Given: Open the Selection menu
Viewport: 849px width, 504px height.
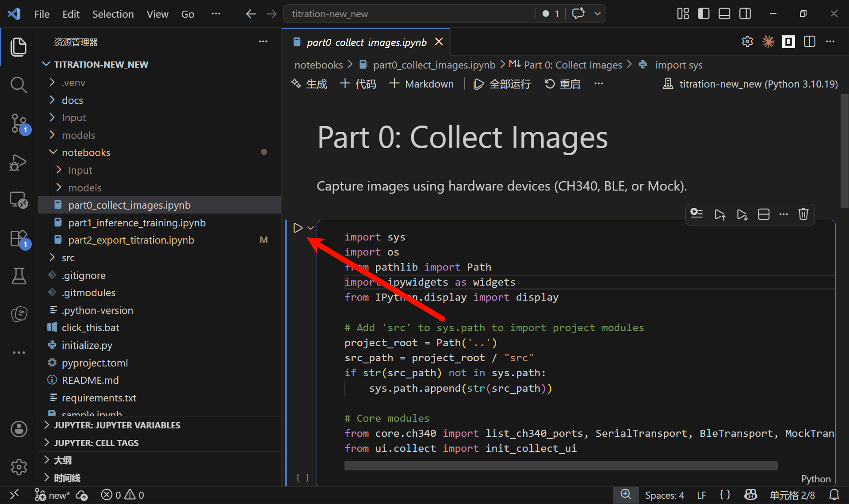Looking at the screenshot, I should click(x=113, y=14).
